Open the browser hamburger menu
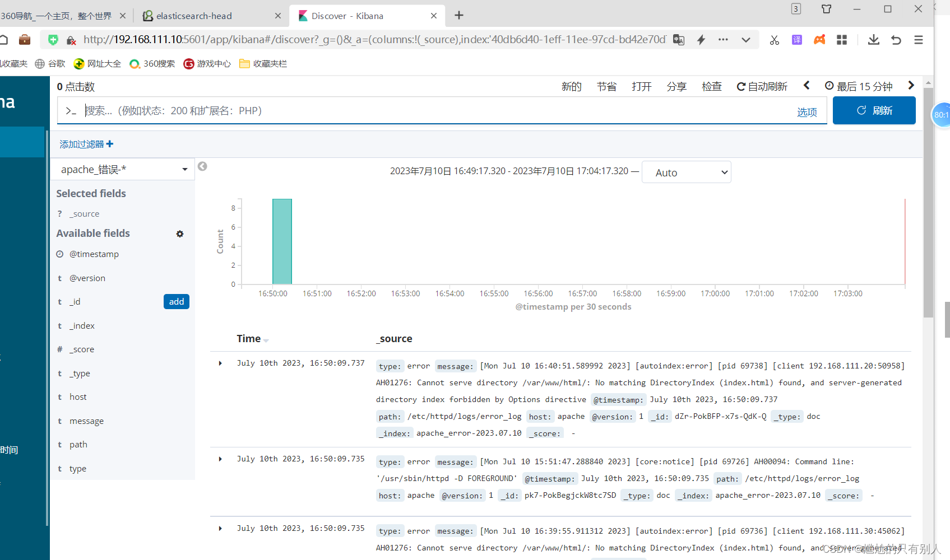 919,40
